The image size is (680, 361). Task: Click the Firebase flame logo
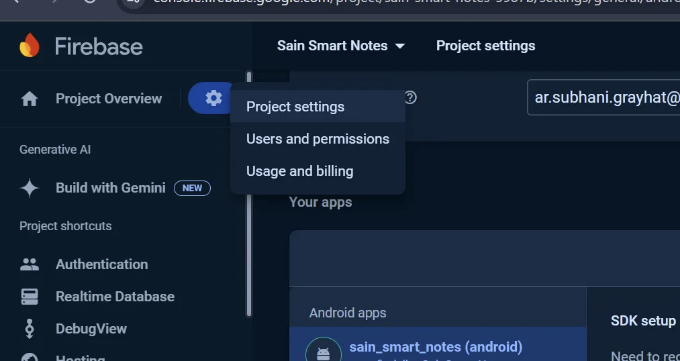click(29, 45)
